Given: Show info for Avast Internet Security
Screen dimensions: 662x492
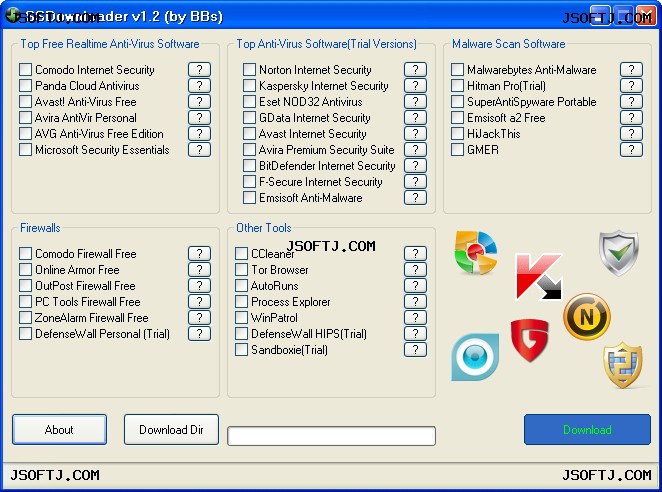Looking at the screenshot, I should coord(415,133).
